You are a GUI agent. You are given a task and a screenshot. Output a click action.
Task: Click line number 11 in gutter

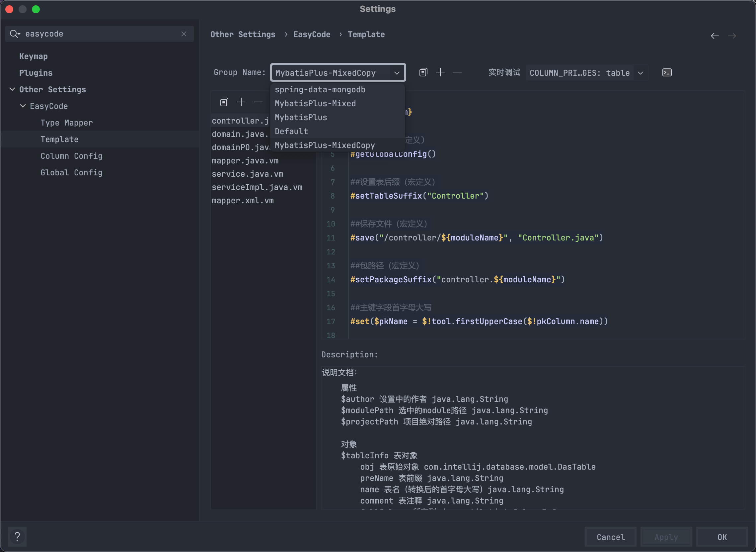point(331,238)
